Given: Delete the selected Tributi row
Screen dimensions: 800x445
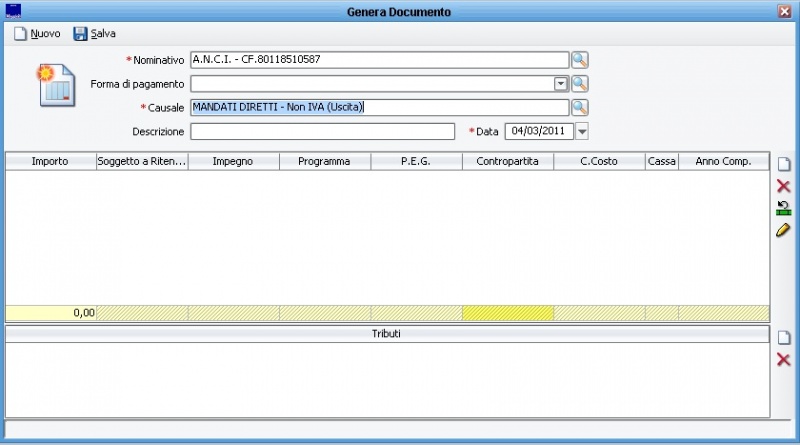Looking at the screenshot, I should click(783, 360).
